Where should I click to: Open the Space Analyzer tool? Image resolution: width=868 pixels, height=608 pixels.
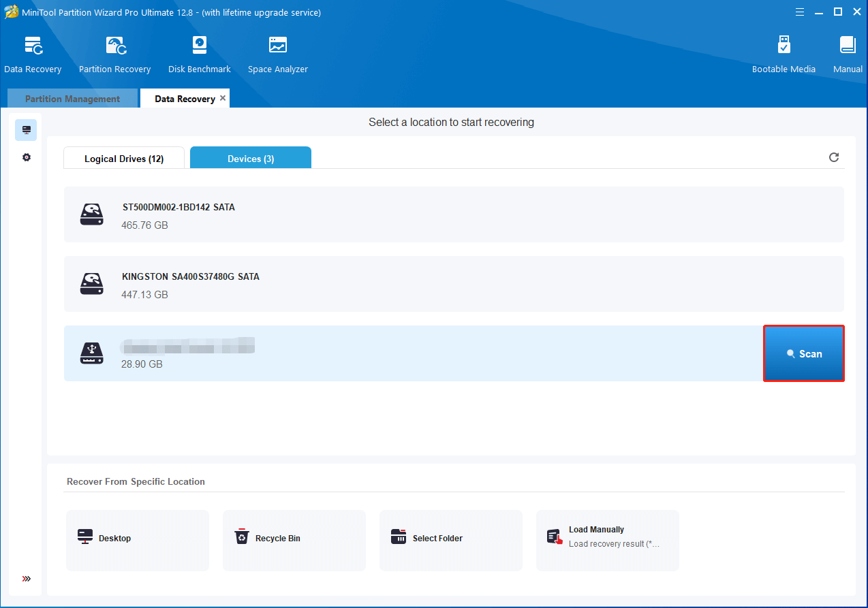click(x=278, y=54)
